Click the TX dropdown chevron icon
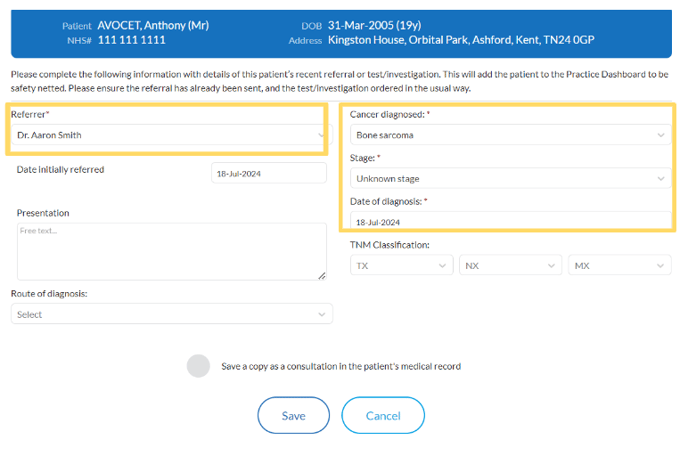This screenshot has width=688, height=456. point(442,266)
